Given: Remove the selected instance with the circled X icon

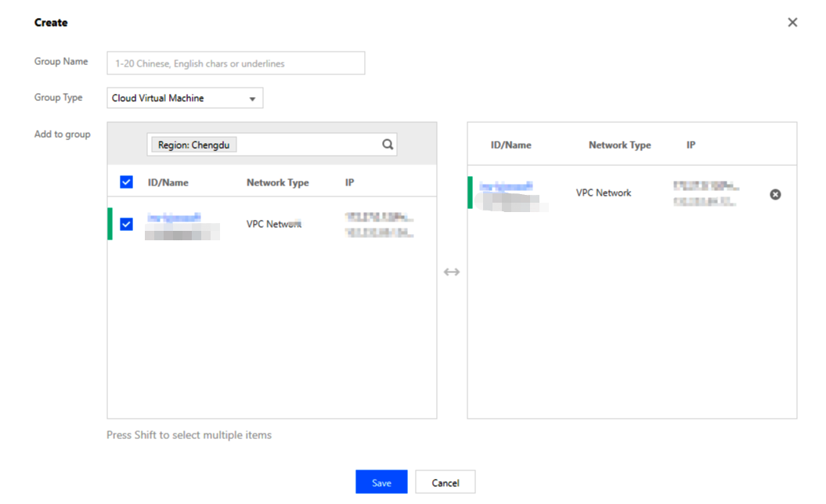Looking at the screenshot, I should (775, 194).
